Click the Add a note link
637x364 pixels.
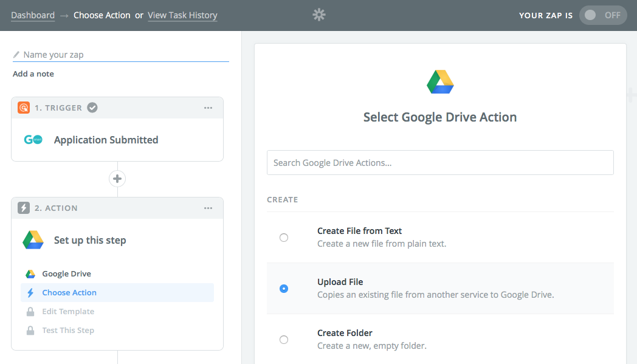(x=33, y=74)
